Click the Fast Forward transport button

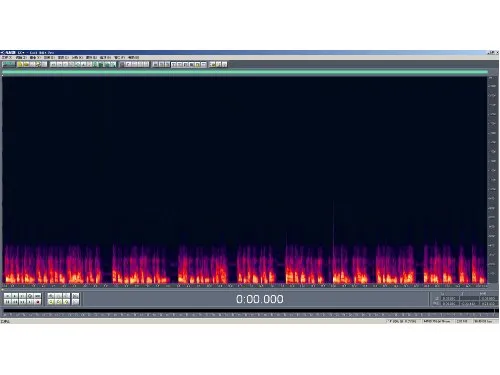tap(22, 302)
